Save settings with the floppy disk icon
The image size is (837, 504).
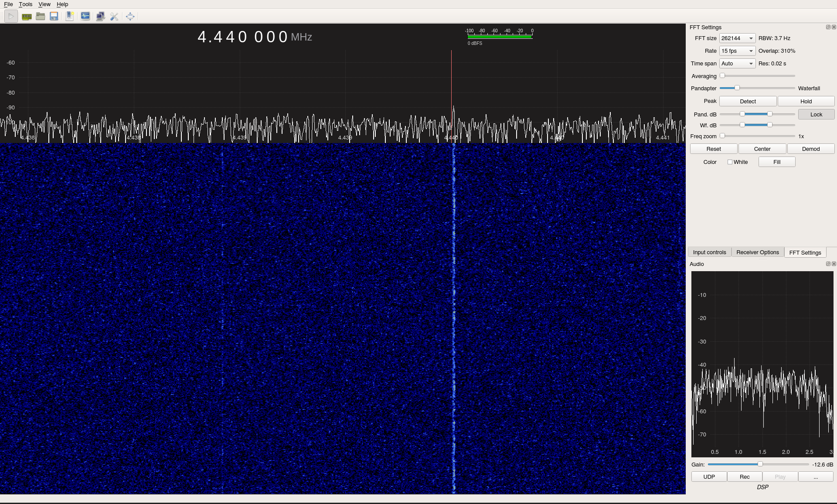point(54,17)
